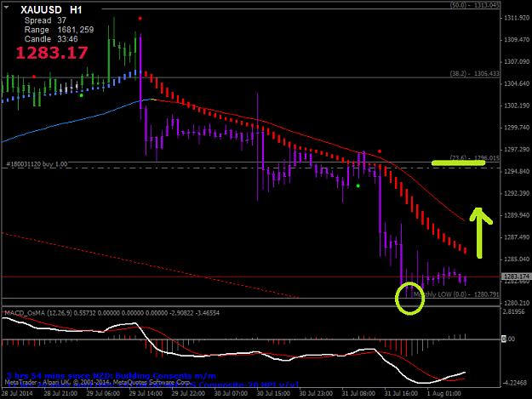Click the Candle 33:46 countdown
Screen dimensions: 532x399
point(51,39)
